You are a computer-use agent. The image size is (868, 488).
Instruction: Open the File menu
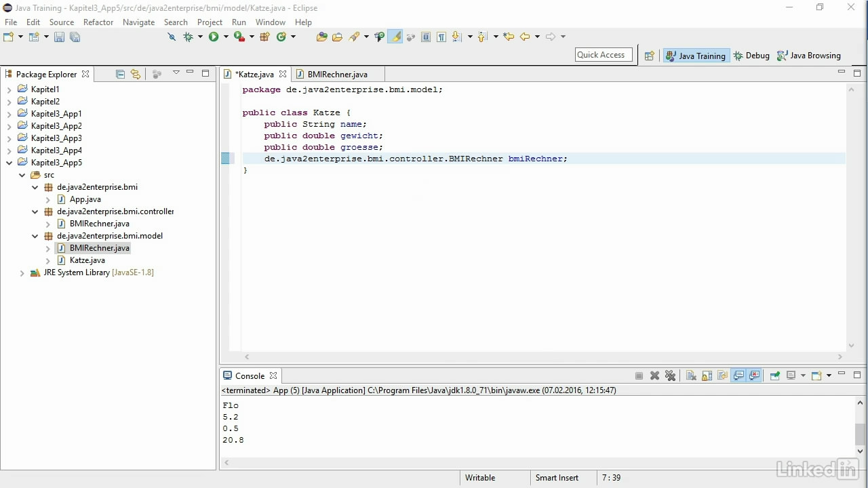(11, 22)
